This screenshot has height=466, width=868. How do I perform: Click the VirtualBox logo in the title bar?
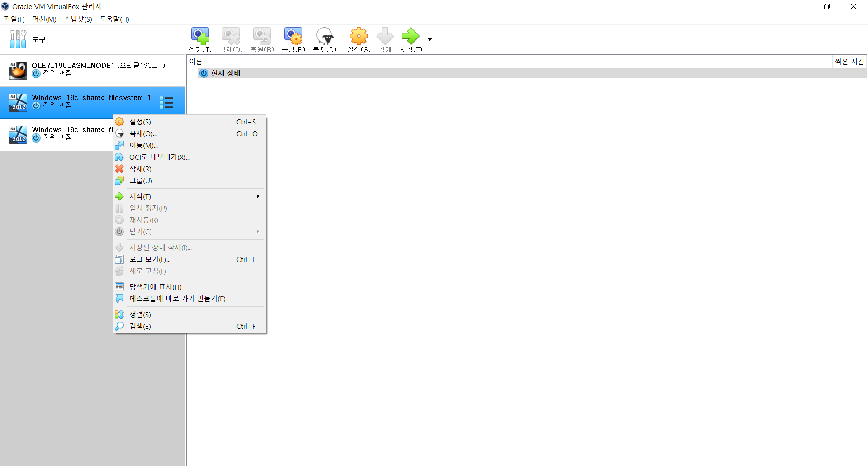point(5,6)
